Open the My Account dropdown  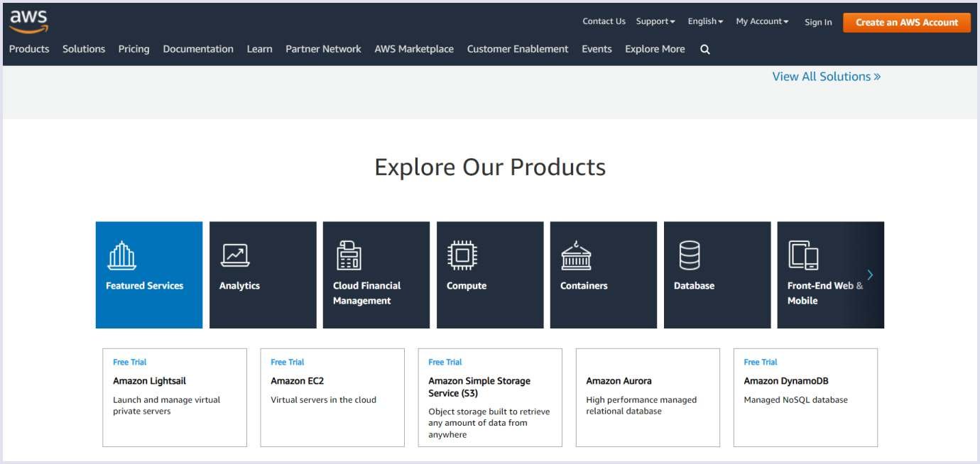(762, 21)
